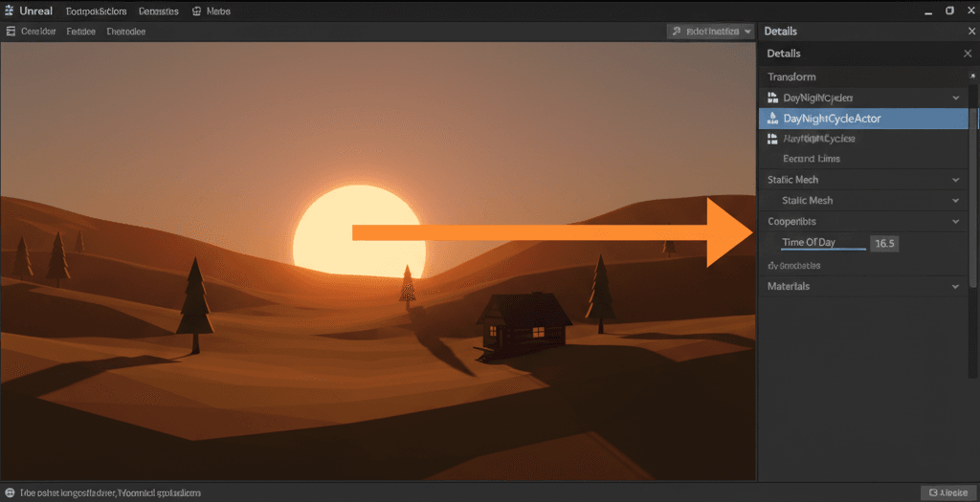Click the Time Of Day slider label
Screen dimensions: 980x502
(809, 243)
